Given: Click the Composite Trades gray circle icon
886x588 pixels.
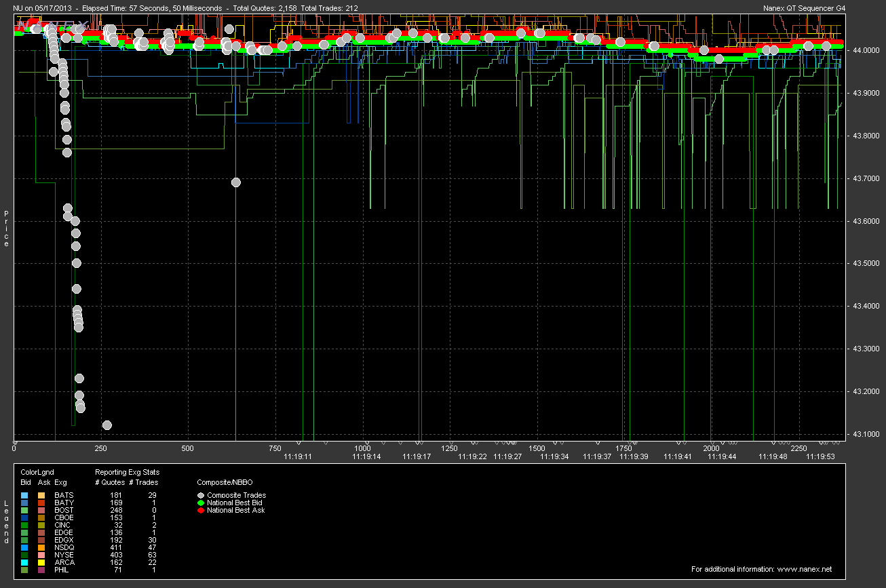Looking at the screenshot, I should pyautogui.click(x=201, y=496).
